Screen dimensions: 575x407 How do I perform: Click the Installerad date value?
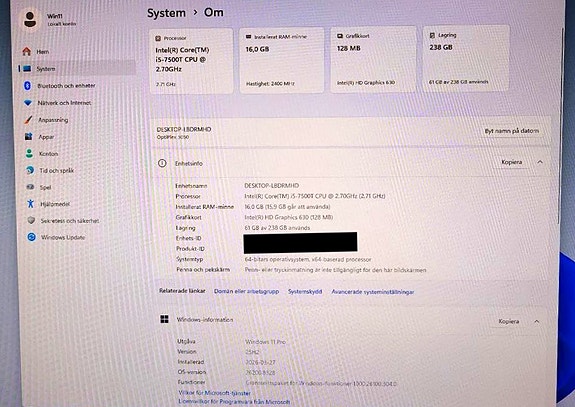260,362
